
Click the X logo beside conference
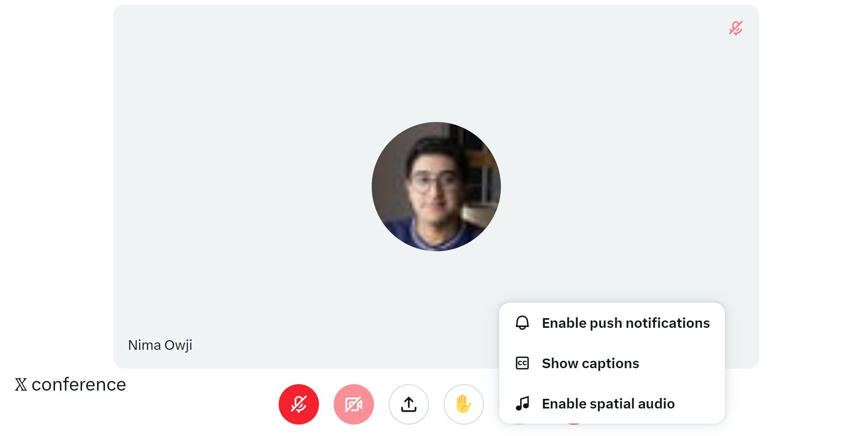coord(21,384)
